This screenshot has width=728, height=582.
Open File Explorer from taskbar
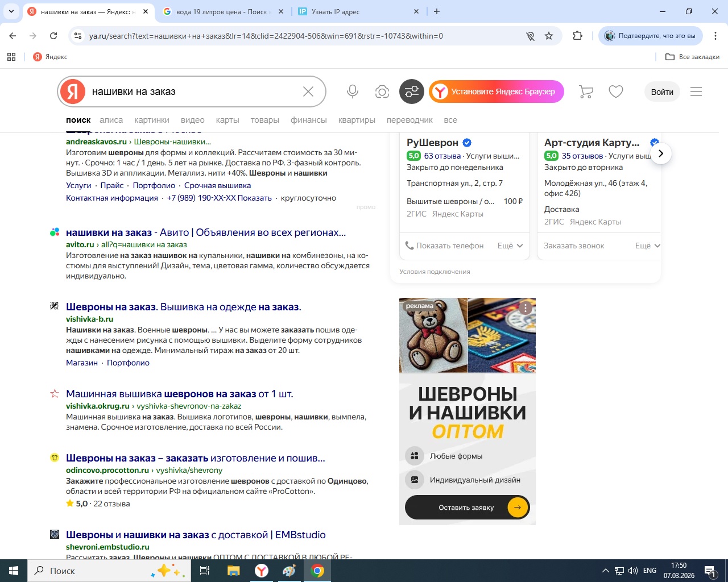[x=233, y=571]
